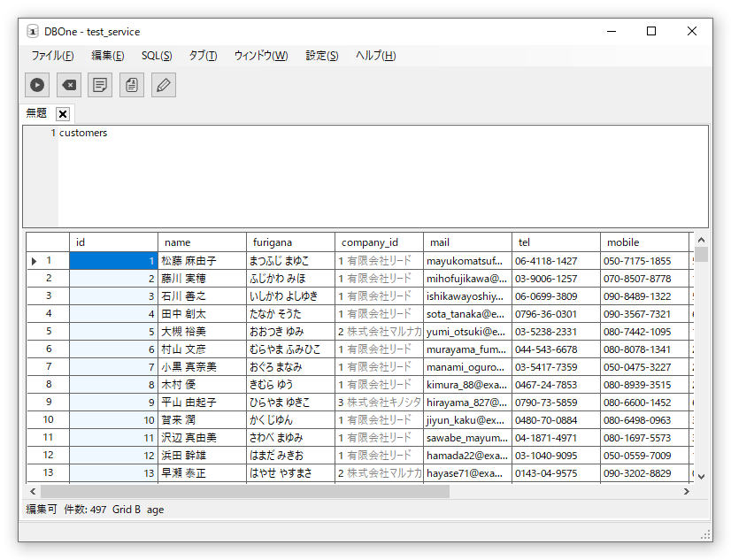Image resolution: width=731 pixels, height=560 pixels.
Task: Select the name cell 松藤 麻由子
Action: click(202, 261)
